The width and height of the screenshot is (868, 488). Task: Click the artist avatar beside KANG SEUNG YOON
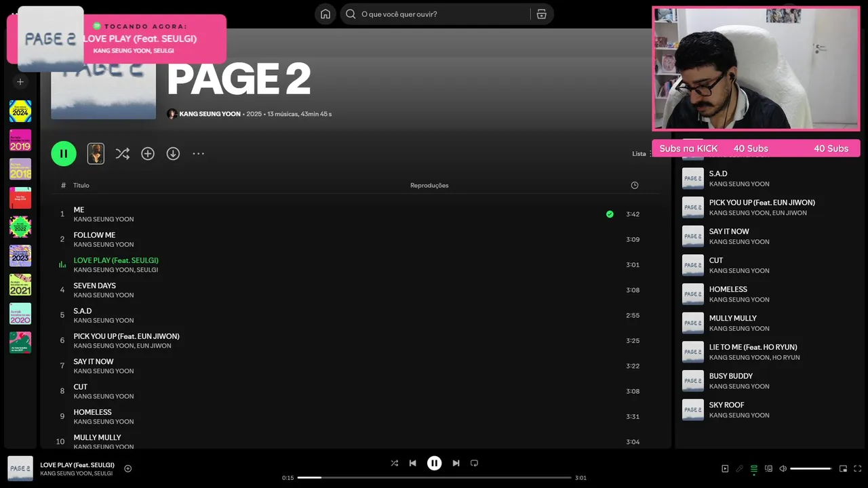[x=172, y=114]
